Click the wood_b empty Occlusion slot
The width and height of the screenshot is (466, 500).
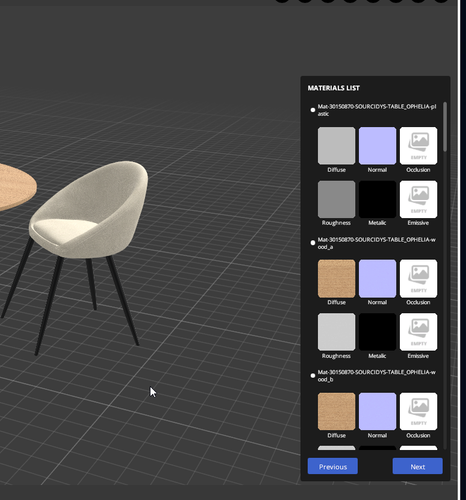[x=418, y=411]
